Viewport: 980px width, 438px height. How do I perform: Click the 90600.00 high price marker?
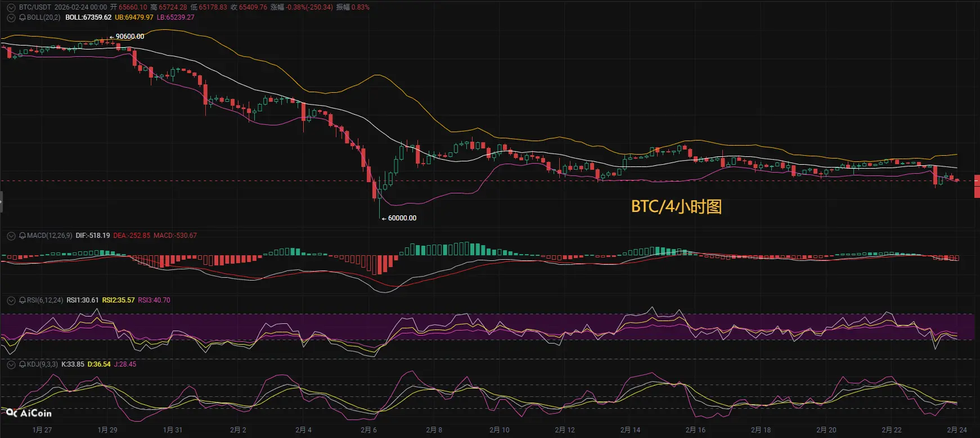[130, 37]
